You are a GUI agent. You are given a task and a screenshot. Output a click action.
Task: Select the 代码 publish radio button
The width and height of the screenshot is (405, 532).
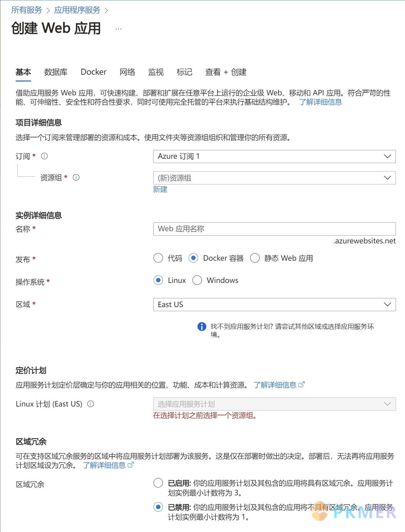click(158, 258)
